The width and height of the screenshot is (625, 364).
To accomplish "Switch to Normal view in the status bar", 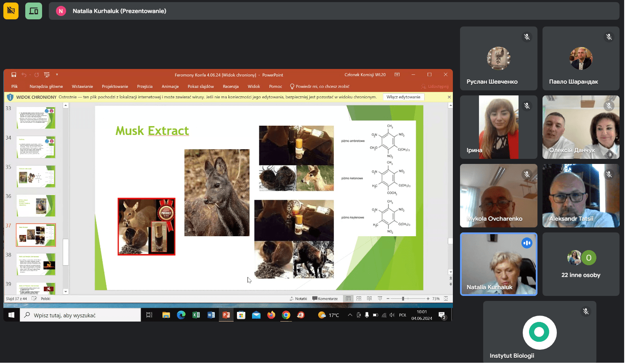I will click(x=348, y=298).
